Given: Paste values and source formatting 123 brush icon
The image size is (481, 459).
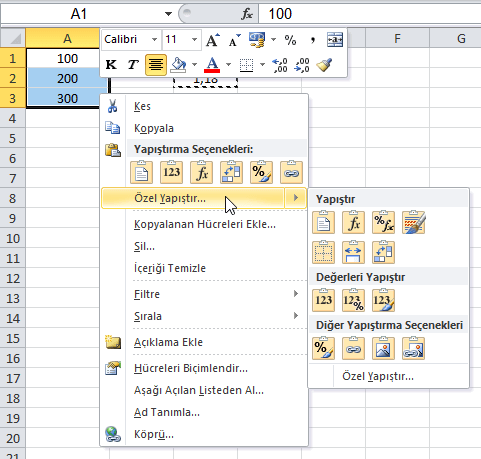Looking at the screenshot, I should 383,300.
